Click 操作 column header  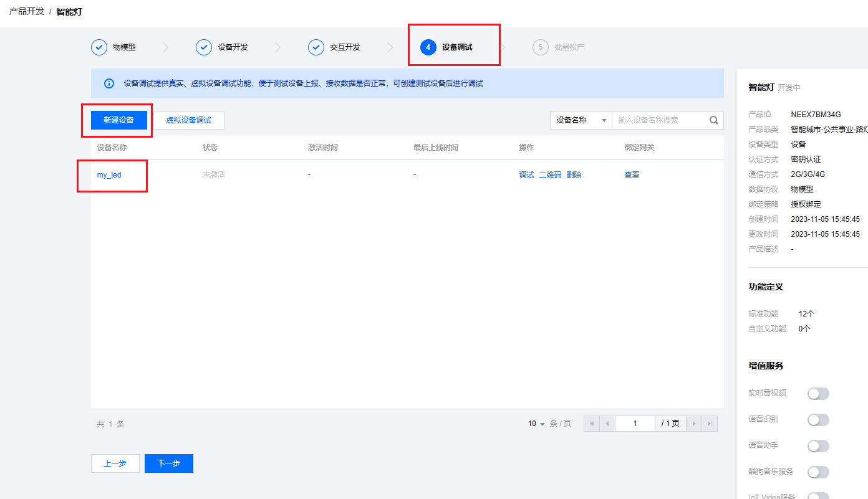[526, 148]
